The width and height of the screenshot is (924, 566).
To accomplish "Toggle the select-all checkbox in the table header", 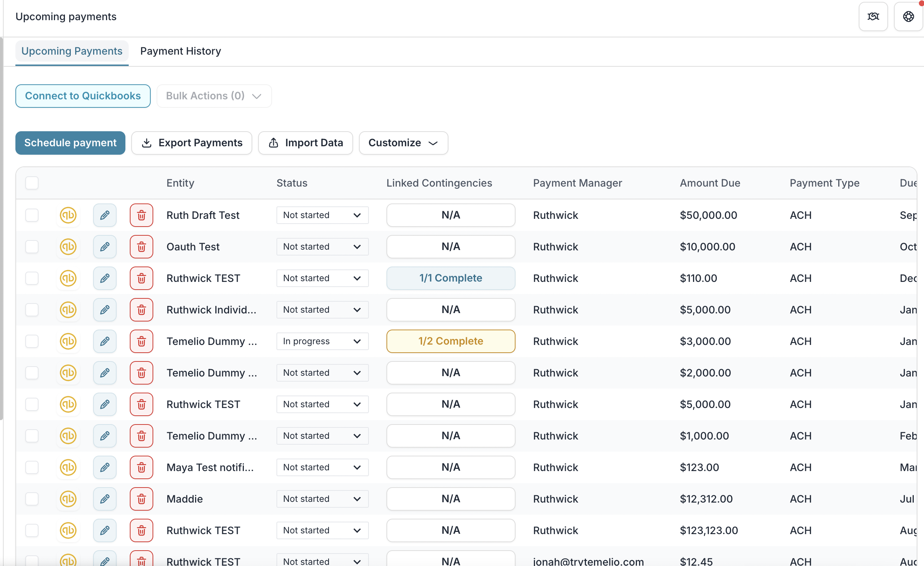I will (32, 183).
